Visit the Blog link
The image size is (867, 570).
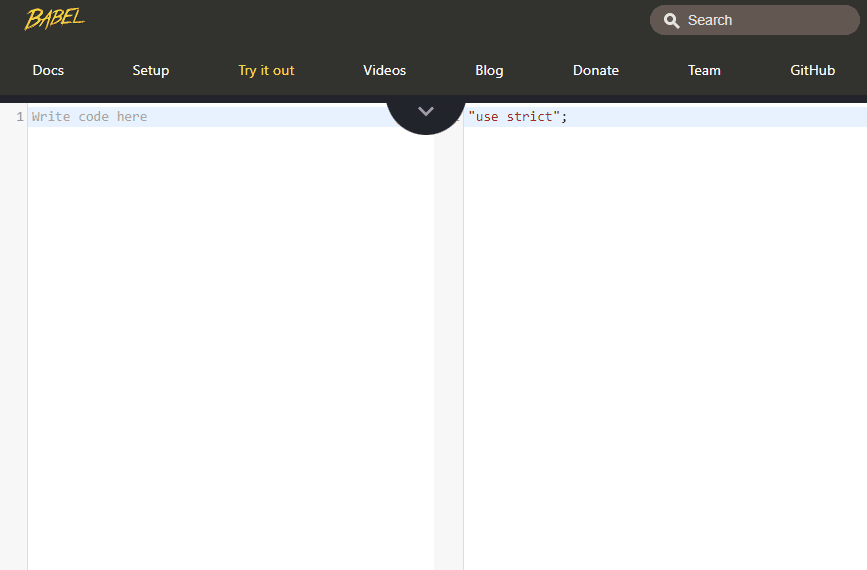pos(489,70)
